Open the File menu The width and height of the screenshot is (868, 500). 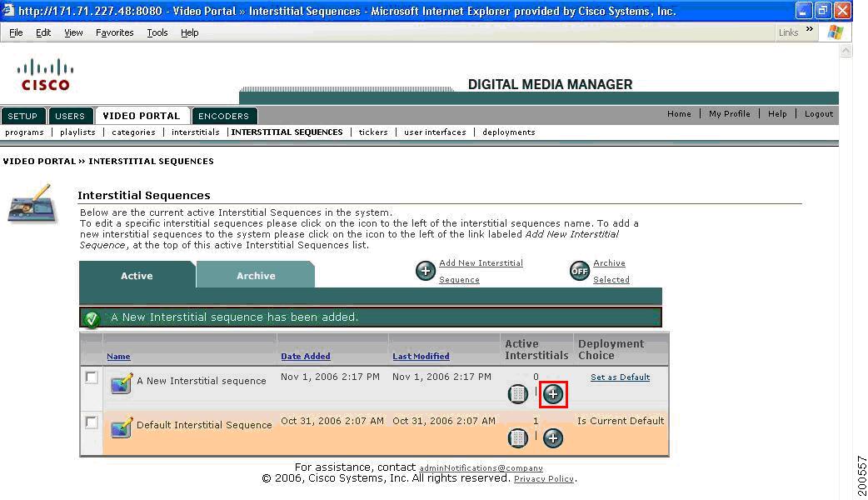(x=16, y=32)
